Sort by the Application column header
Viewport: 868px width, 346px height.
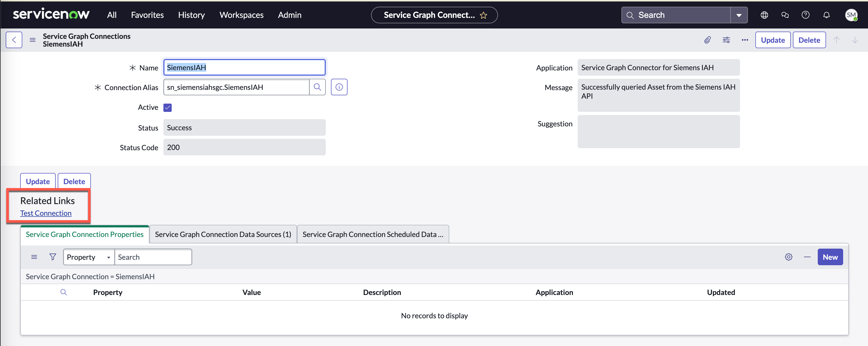point(554,292)
